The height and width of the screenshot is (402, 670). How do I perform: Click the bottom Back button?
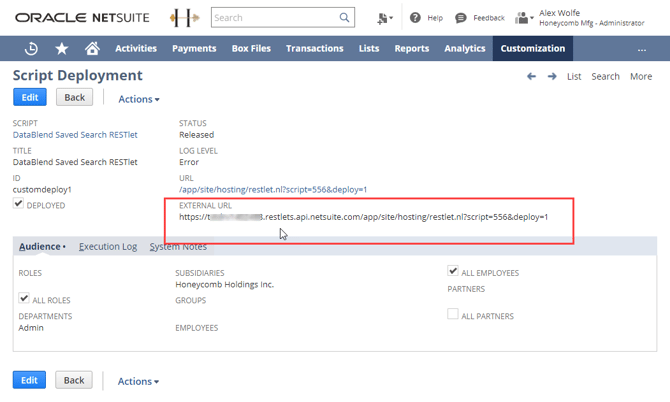74,380
